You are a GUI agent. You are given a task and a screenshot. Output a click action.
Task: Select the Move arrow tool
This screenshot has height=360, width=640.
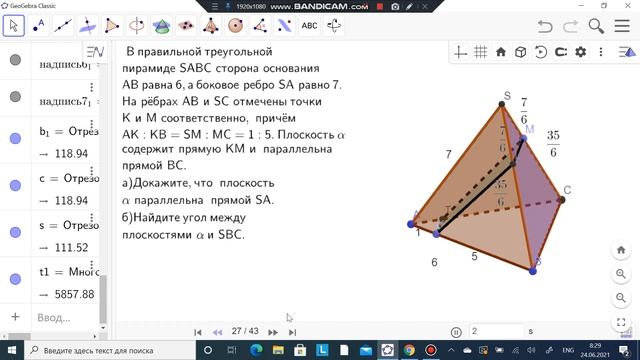point(13,26)
